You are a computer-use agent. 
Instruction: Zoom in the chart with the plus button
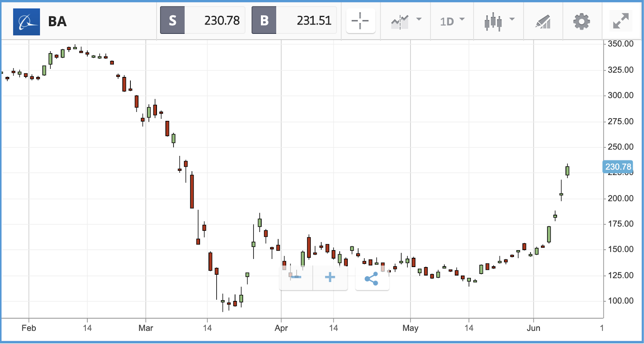[x=330, y=277]
